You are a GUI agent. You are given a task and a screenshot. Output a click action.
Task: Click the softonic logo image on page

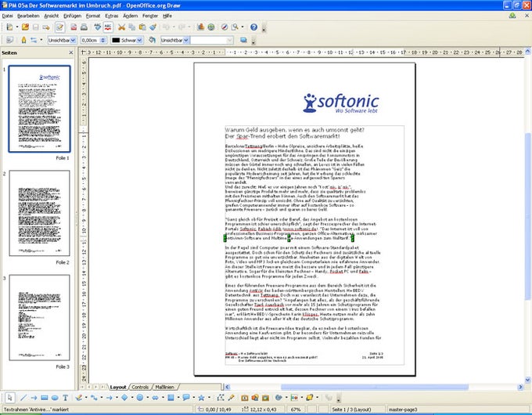click(x=341, y=103)
